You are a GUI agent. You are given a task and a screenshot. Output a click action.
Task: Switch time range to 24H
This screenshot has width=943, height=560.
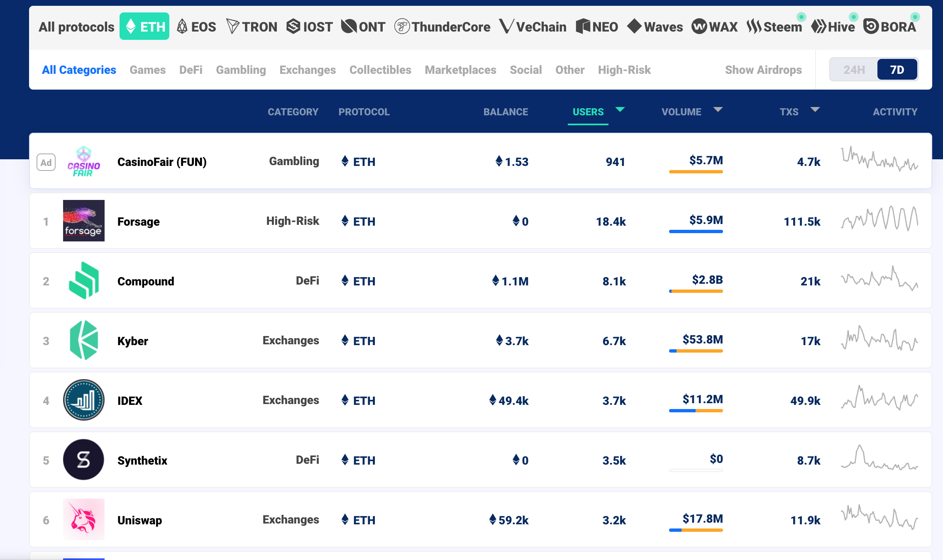click(x=854, y=69)
